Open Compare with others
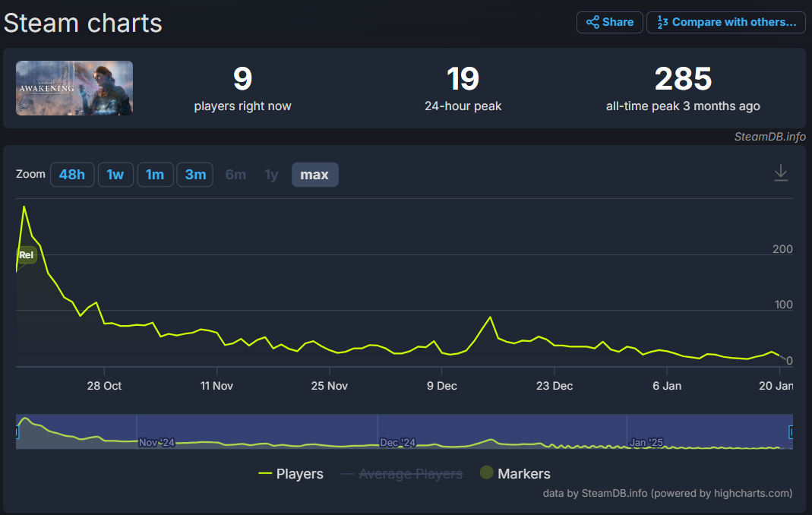812x515 pixels. pos(726,22)
